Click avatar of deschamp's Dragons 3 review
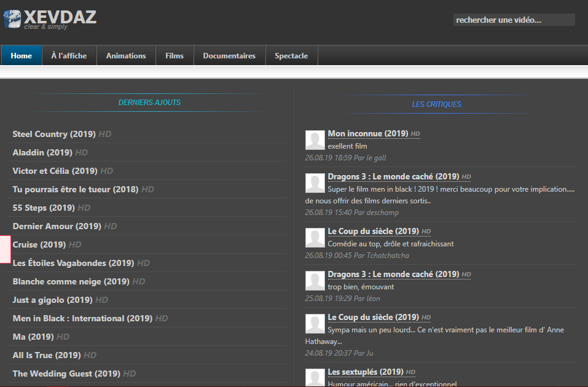This screenshot has height=387, width=588. (315, 183)
